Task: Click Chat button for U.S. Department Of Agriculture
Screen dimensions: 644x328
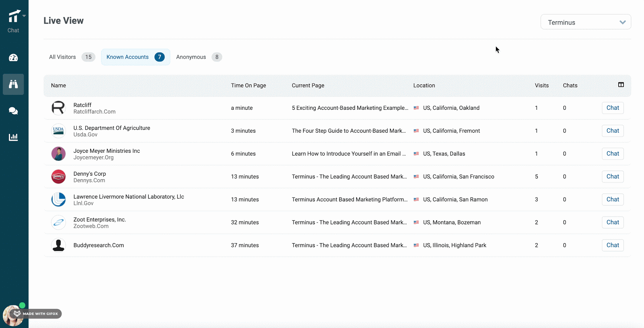Action: coord(613,131)
